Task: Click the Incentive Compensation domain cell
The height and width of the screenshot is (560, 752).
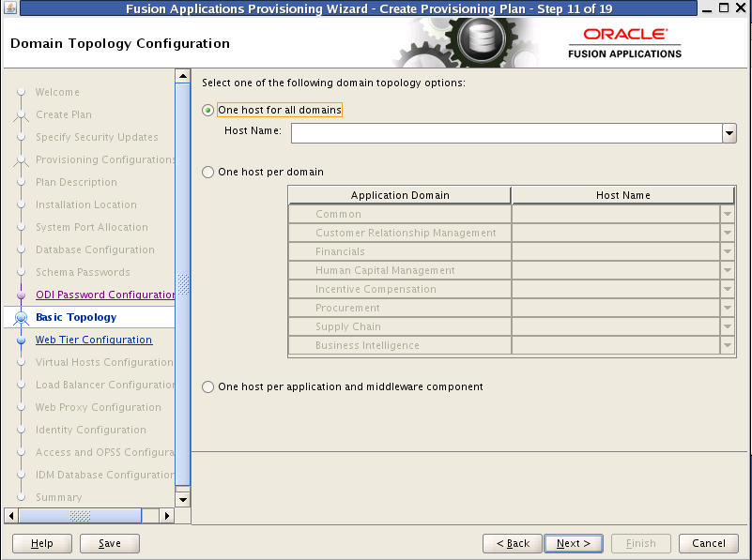Action: point(400,289)
